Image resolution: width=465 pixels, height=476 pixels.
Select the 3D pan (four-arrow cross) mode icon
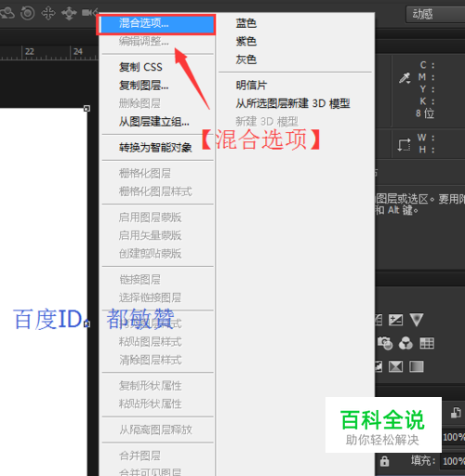tap(48, 13)
